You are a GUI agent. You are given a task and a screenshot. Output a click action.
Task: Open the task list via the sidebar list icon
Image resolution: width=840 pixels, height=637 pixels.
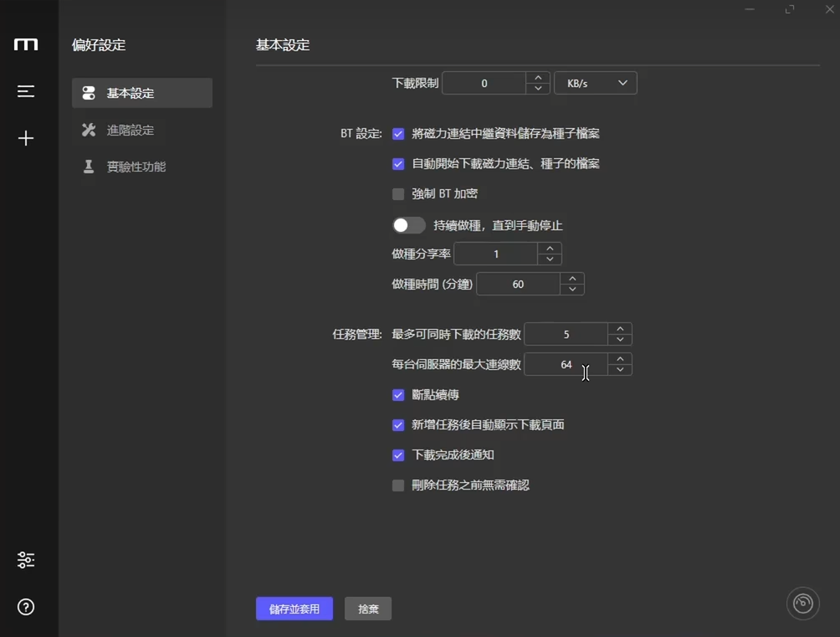pos(26,92)
